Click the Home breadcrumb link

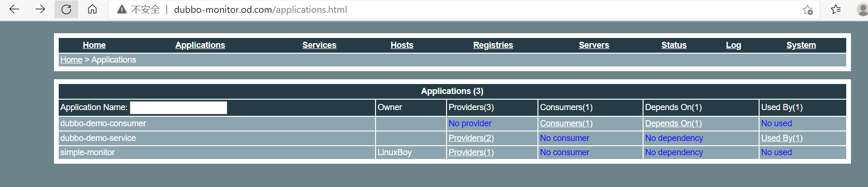[x=72, y=60]
